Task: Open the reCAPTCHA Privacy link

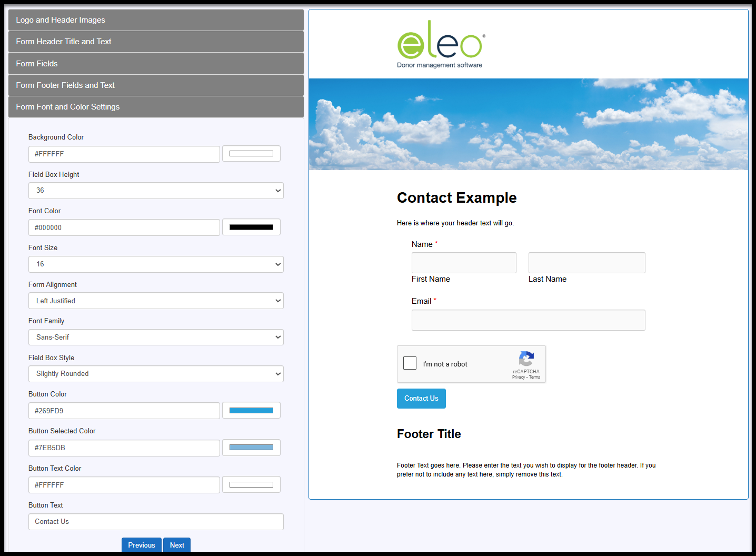Action: click(x=519, y=377)
